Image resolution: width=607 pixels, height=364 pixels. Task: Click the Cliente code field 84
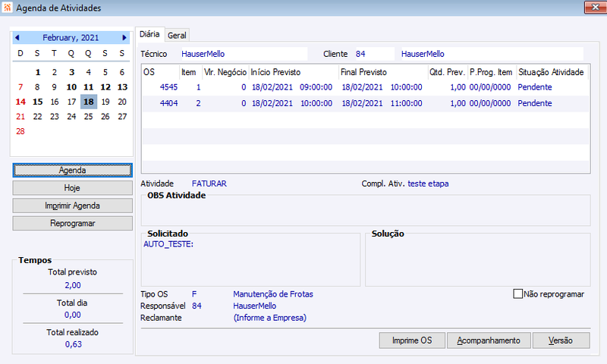(x=374, y=54)
